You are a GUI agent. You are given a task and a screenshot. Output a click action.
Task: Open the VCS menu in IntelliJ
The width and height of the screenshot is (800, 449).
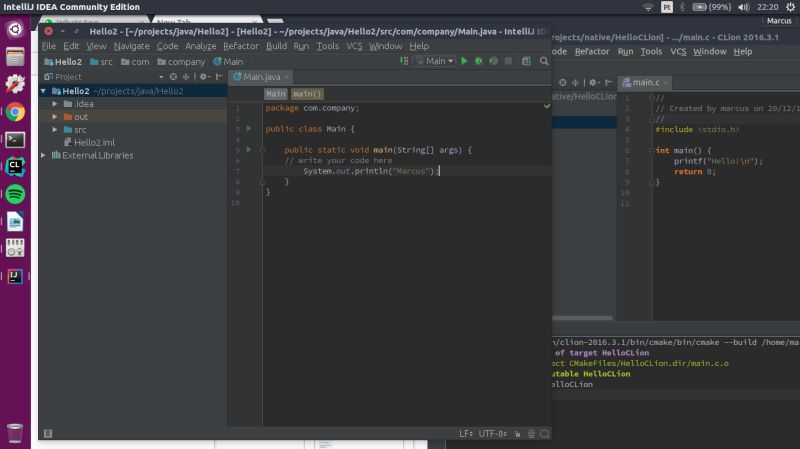354,46
